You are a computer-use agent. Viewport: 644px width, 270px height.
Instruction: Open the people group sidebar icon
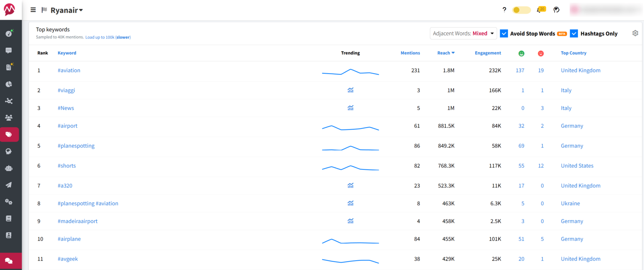[x=9, y=118]
